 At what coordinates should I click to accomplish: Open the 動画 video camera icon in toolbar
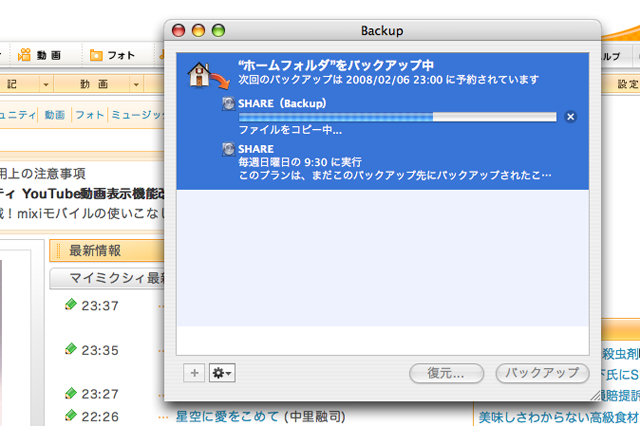24,55
